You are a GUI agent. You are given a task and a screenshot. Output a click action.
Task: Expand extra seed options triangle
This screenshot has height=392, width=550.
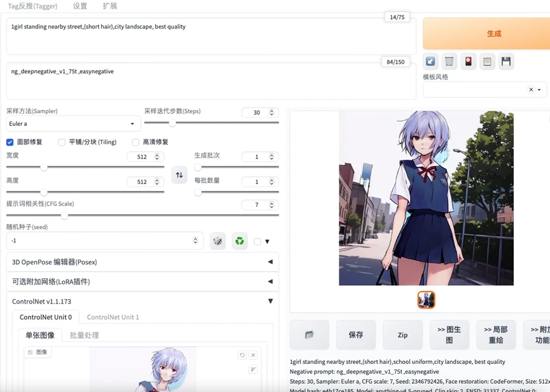click(x=267, y=241)
